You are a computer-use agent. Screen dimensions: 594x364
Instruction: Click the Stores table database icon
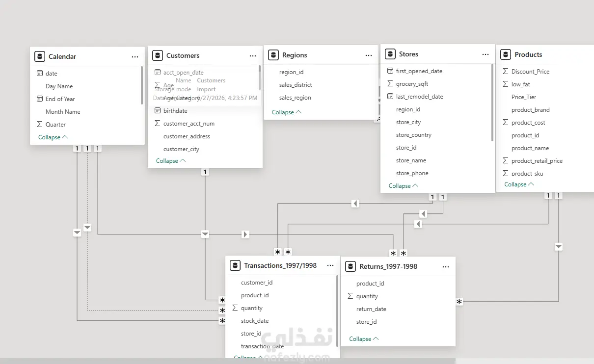(390, 54)
